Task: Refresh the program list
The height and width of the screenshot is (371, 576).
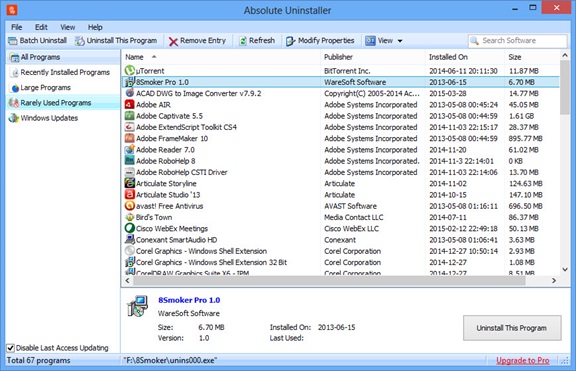Action: [257, 41]
